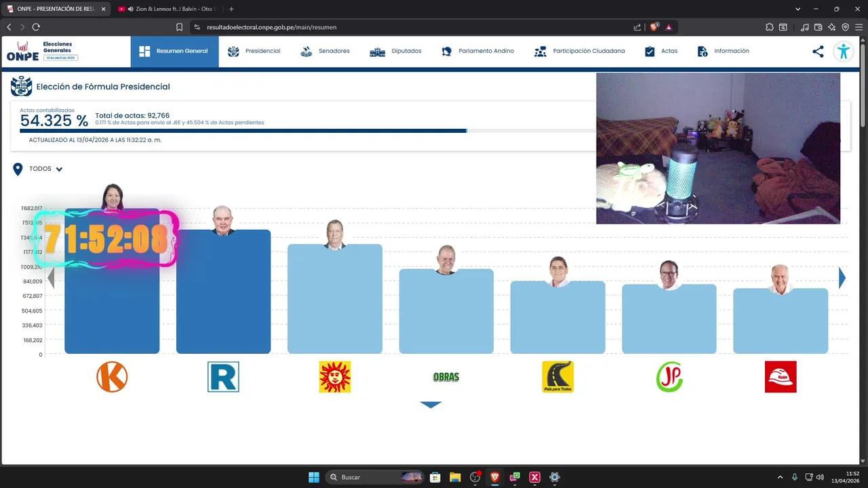Open the browser tab search chevron

click(x=799, y=9)
